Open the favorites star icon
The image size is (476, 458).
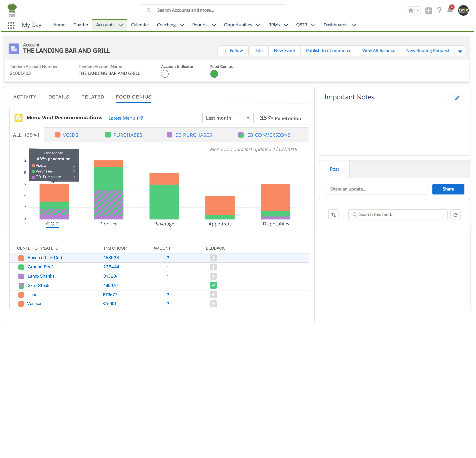411,10
